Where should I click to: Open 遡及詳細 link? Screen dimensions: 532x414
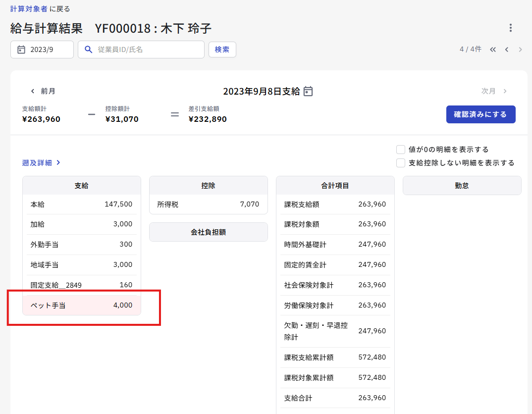(41, 163)
